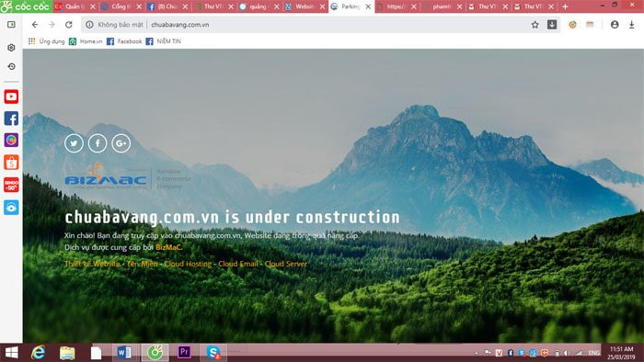Click the Bluetooth tray icon

(x=510, y=353)
